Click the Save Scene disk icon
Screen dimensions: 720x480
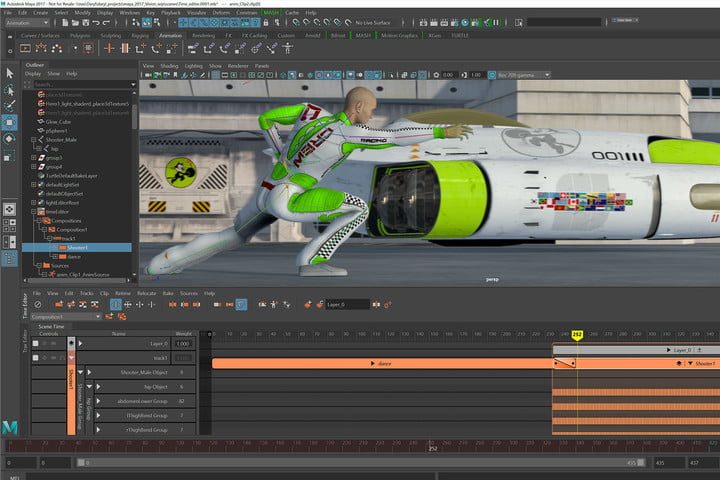click(x=85, y=23)
